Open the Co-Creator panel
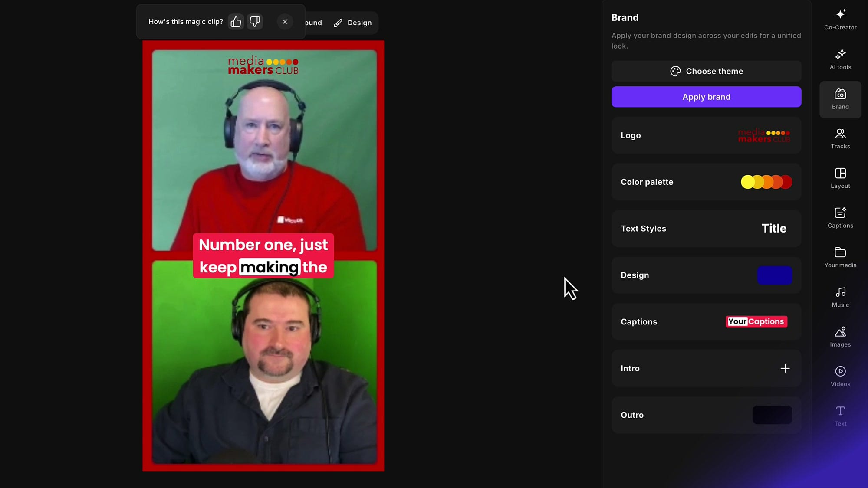The width and height of the screenshot is (868, 488). tap(840, 19)
